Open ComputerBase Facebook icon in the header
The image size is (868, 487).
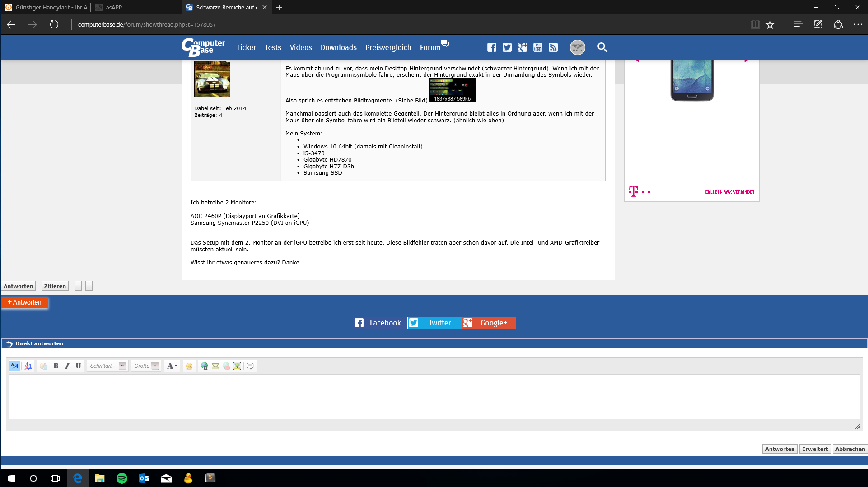point(492,47)
